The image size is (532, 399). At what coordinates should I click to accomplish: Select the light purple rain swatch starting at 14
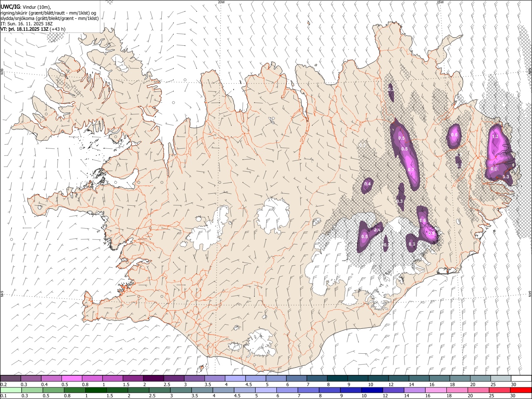click(414, 390)
